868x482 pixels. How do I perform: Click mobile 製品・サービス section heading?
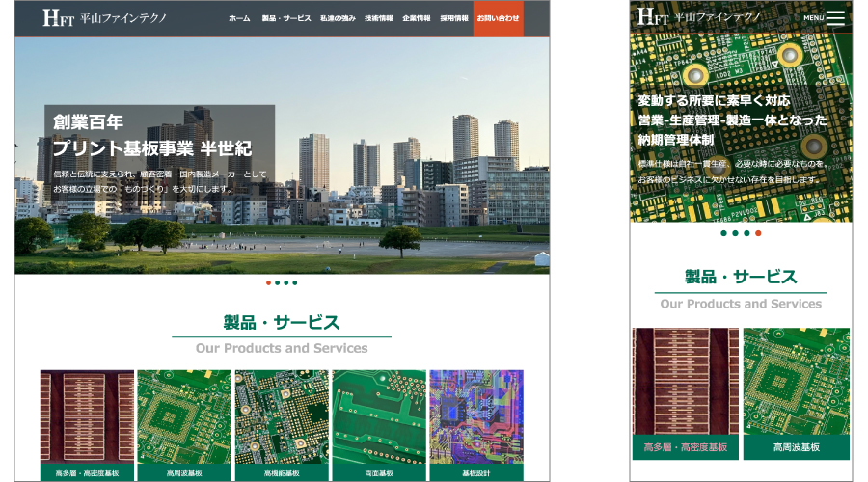[741, 277]
